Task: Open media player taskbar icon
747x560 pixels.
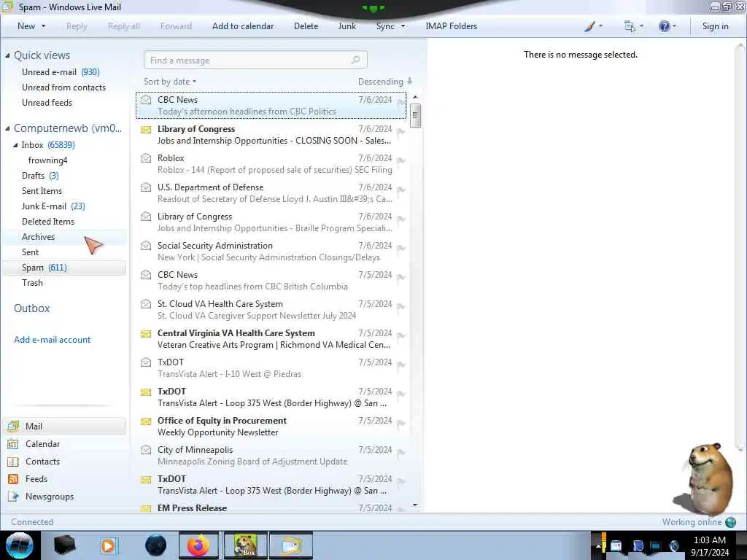Action: 109,545
